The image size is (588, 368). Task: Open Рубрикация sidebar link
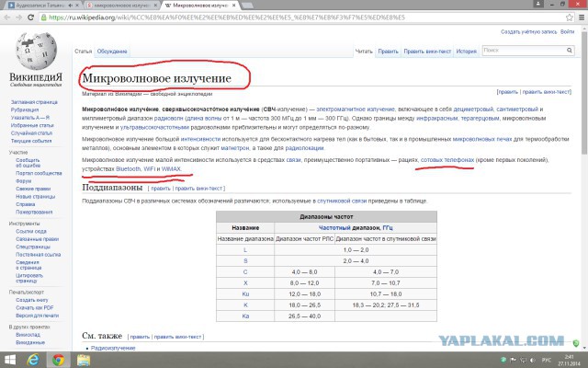tap(25, 110)
